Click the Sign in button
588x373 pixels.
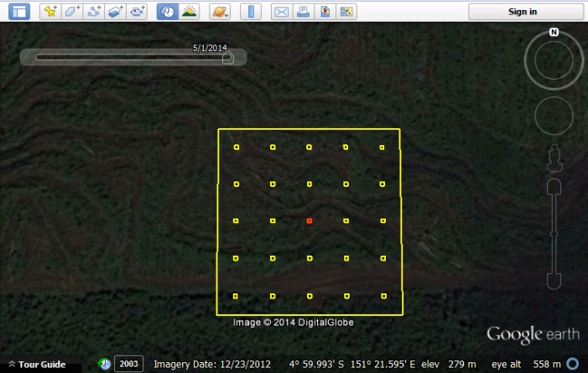point(526,12)
